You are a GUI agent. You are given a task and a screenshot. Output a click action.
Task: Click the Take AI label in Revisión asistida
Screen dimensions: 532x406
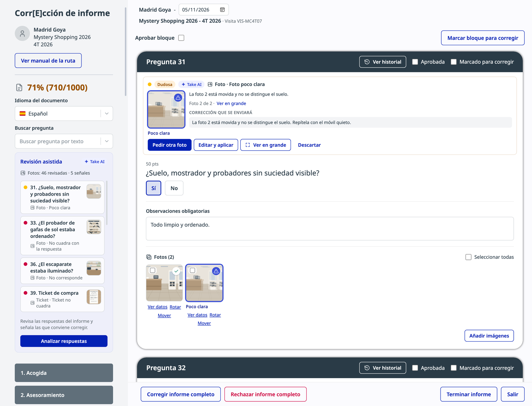94,161
